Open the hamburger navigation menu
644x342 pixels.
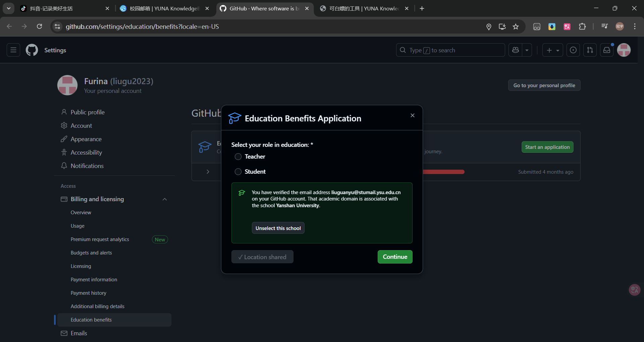(13, 50)
